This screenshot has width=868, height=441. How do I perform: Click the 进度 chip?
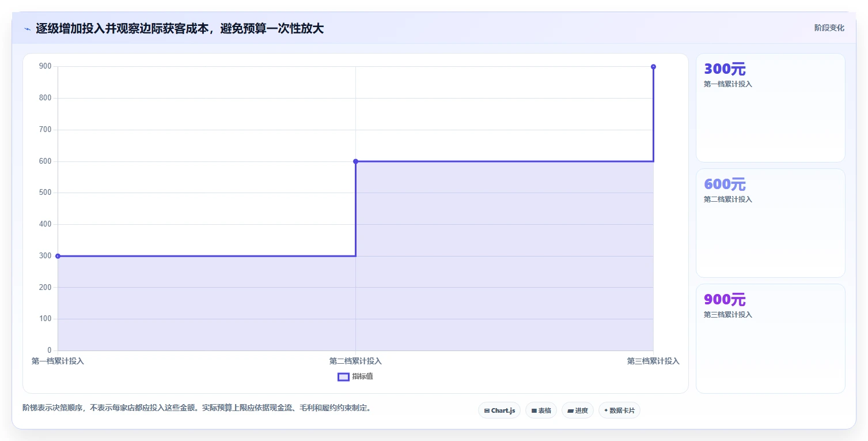click(577, 410)
